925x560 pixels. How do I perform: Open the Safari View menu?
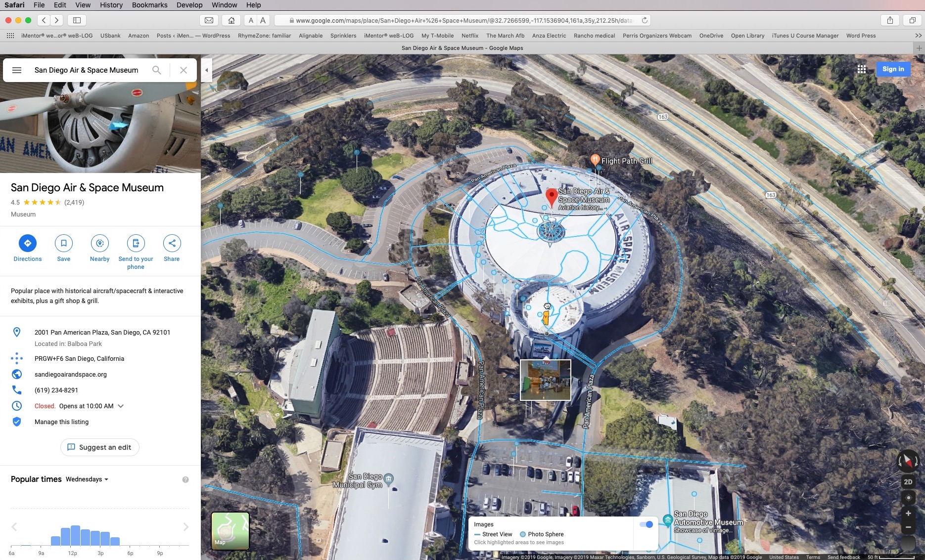pyautogui.click(x=83, y=5)
